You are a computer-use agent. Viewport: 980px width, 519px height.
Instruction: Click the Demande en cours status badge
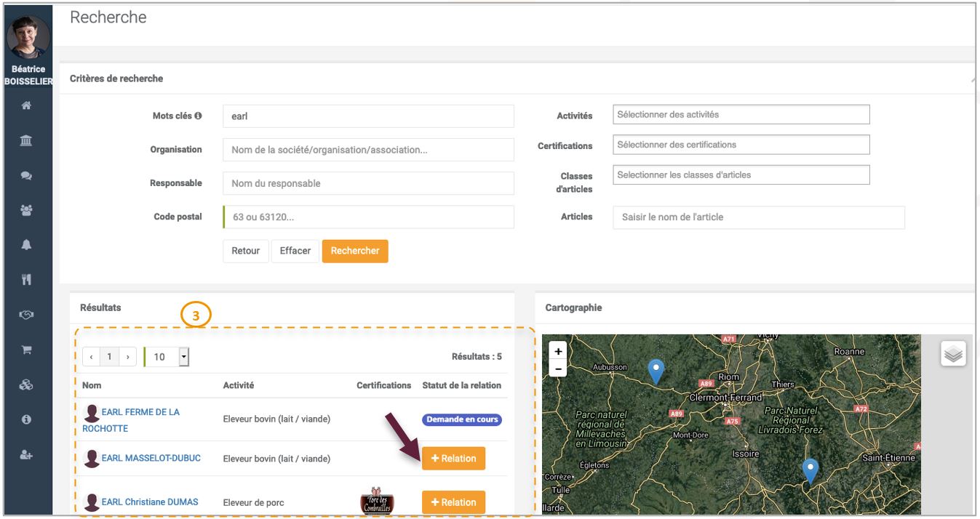pyautogui.click(x=462, y=419)
